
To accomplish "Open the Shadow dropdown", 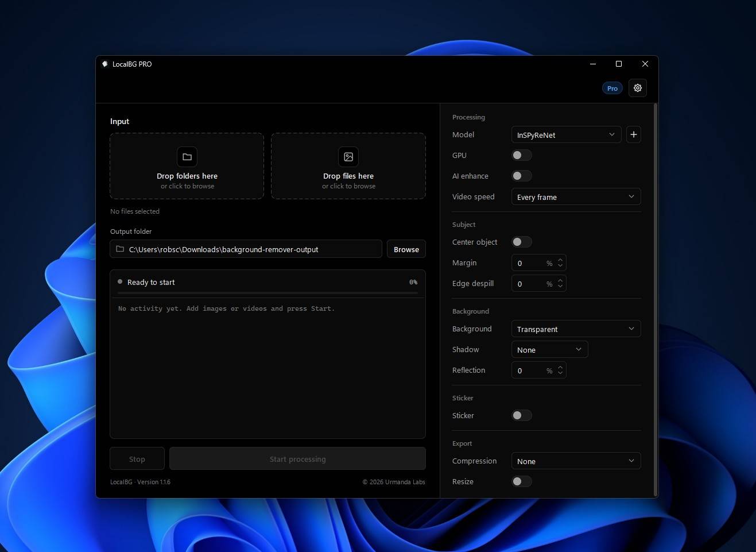I will [x=549, y=350].
